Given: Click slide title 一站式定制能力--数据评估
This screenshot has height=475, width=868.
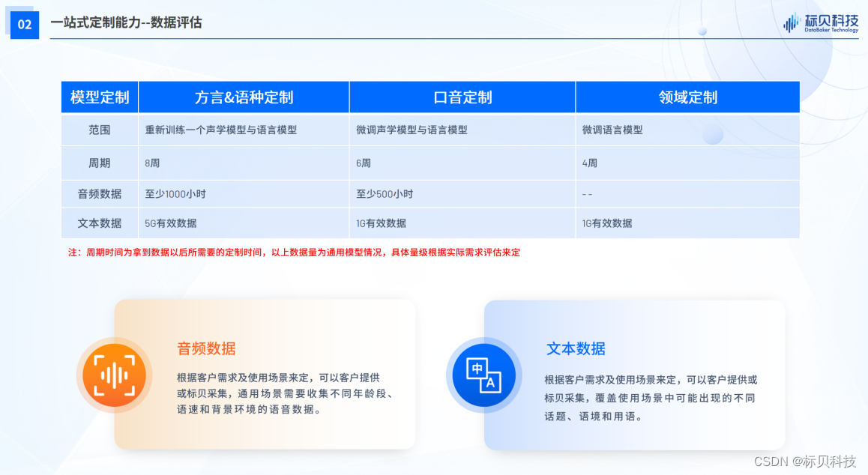Looking at the screenshot, I should tap(126, 22).
